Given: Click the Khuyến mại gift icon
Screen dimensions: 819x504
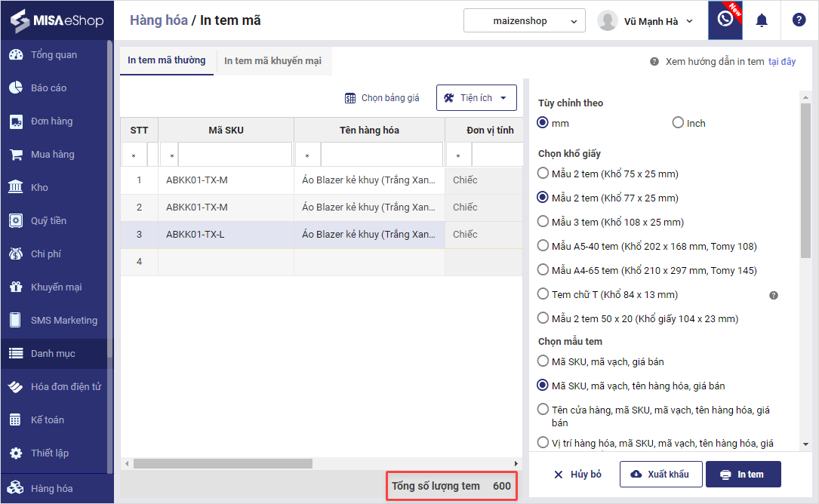Looking at the screenshot, I should [16, 287].
